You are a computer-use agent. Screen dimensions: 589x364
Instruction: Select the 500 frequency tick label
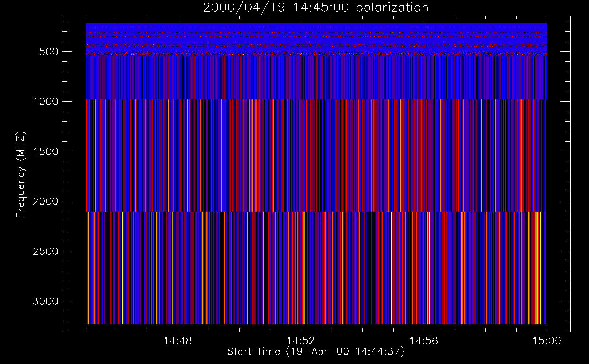point(49,52)
